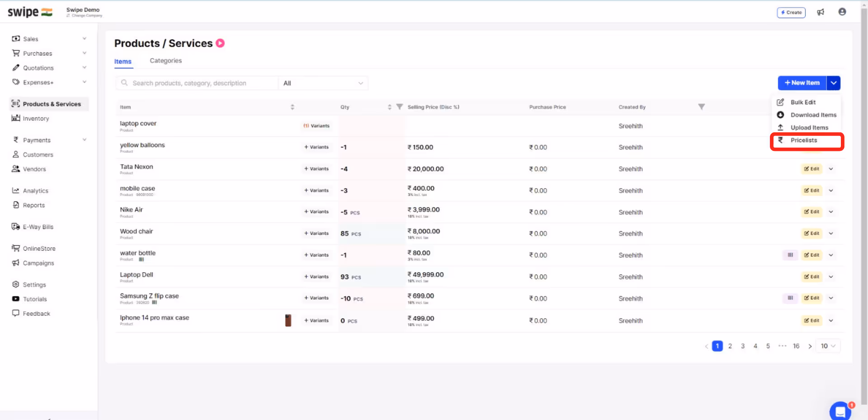Expand the Payments chevron
The width and height of the screenshot is (868, 420).
pos(84,140)
